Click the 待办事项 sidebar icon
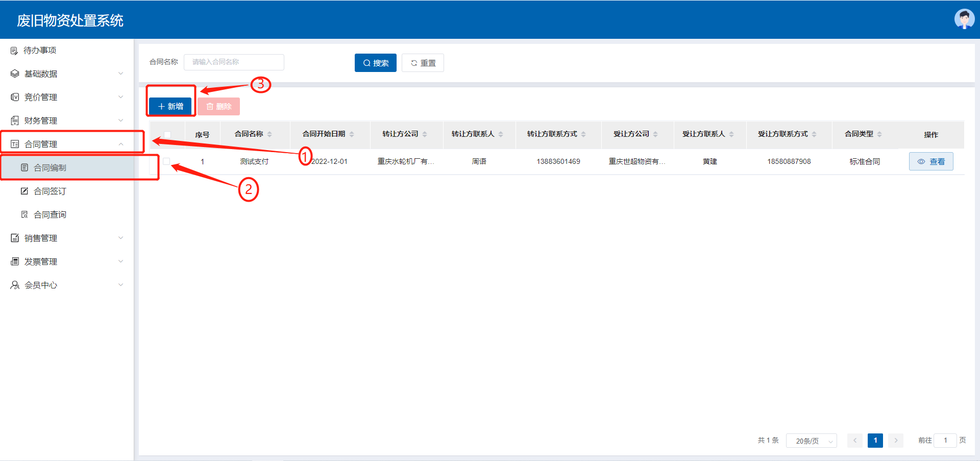This screenshot has height=461, width=980. (14, 51)
